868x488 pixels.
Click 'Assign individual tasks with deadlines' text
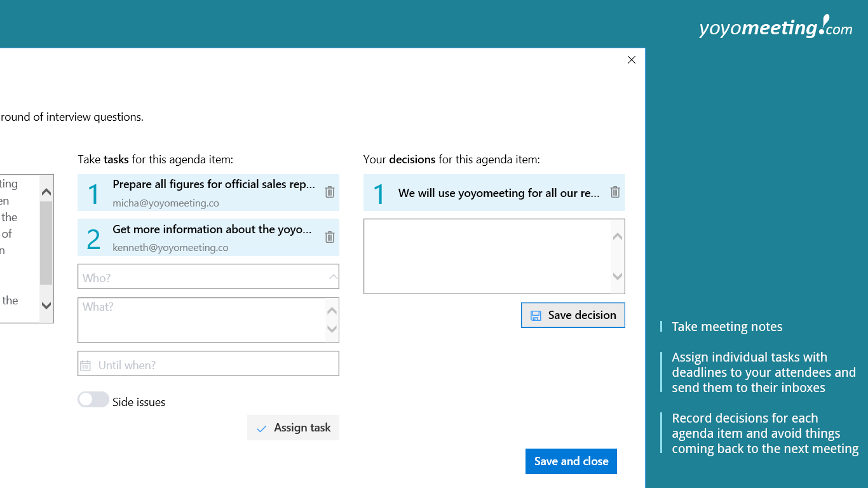pos(764,372)
